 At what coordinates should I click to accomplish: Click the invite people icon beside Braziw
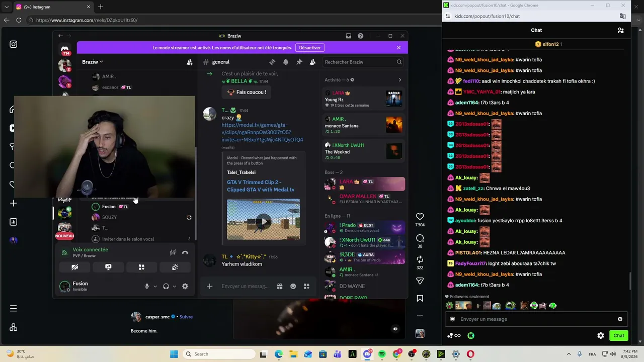[190, 62]
